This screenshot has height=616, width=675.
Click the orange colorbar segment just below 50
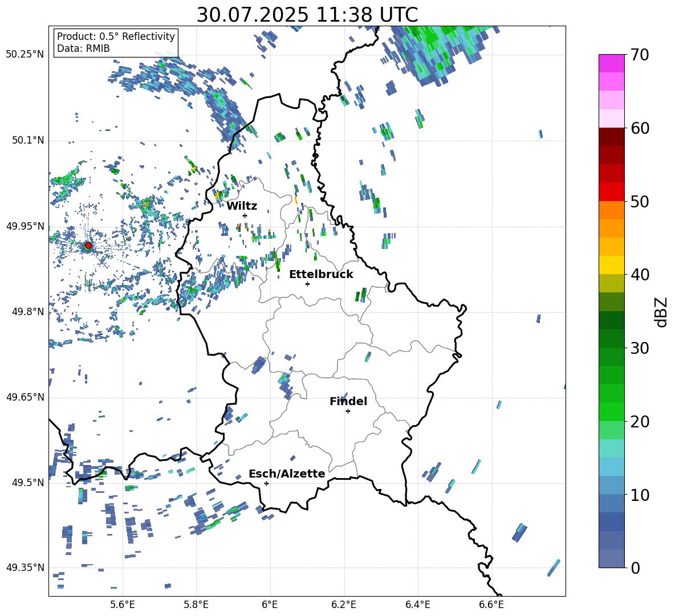click(x=611, y=210)
